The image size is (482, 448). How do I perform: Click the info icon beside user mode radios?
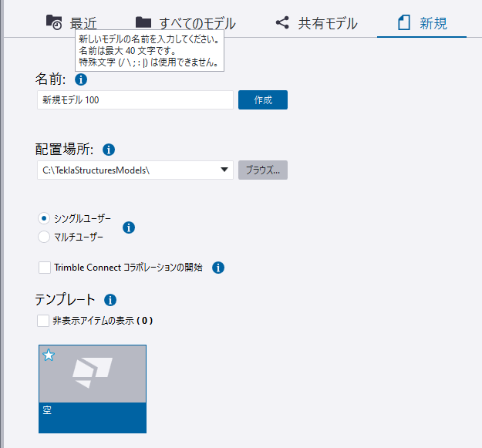[x=129, y=227]
